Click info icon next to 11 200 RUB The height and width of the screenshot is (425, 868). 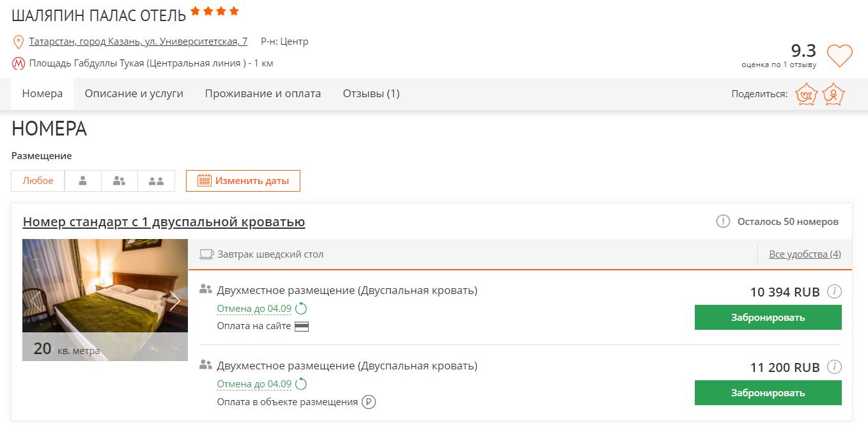pos(834,367)
